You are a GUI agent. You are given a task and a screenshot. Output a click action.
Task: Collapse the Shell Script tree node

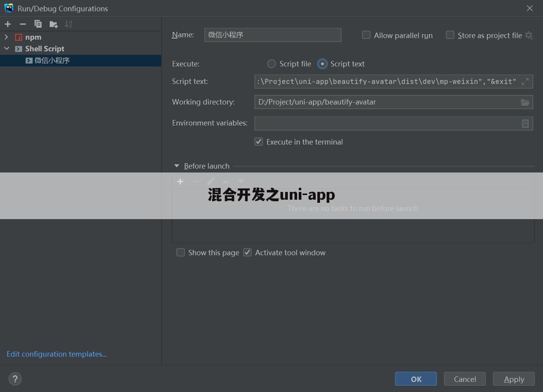click(x=7, y=49)
